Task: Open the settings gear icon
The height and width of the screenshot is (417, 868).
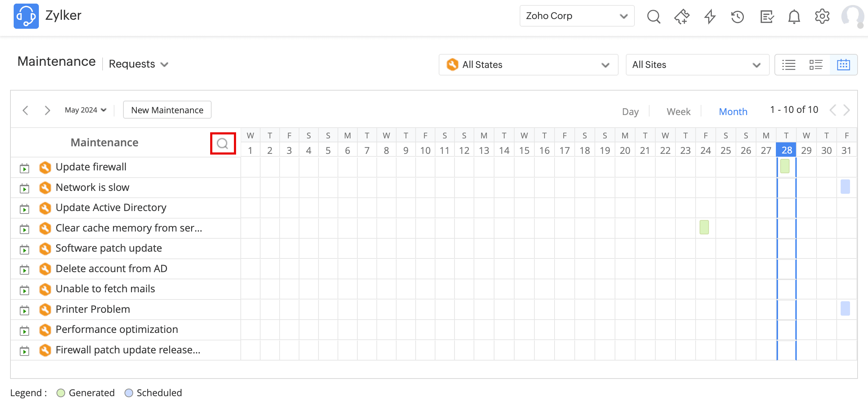Action: tap(822, 17)
